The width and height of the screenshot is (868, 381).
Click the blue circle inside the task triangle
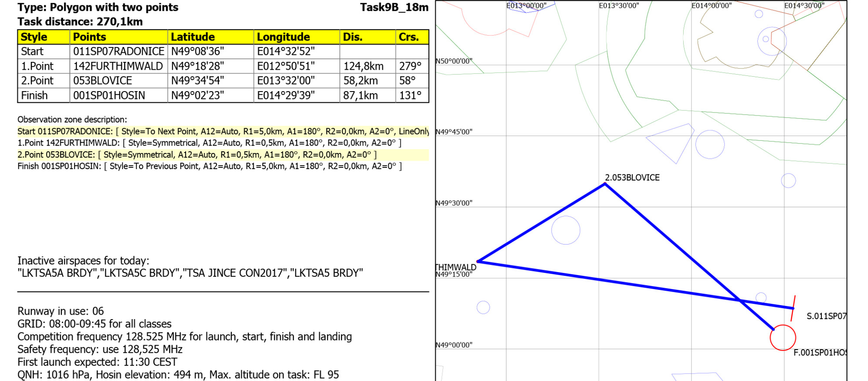click(566, 230)
